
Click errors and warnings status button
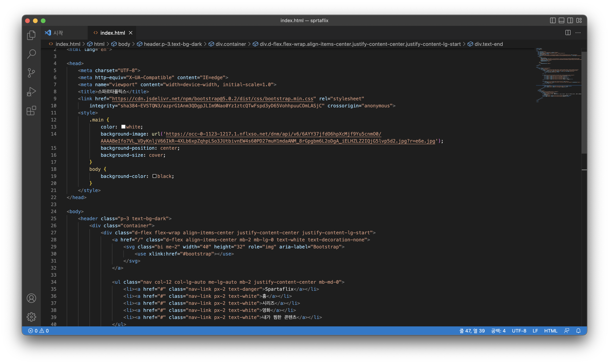38,331
